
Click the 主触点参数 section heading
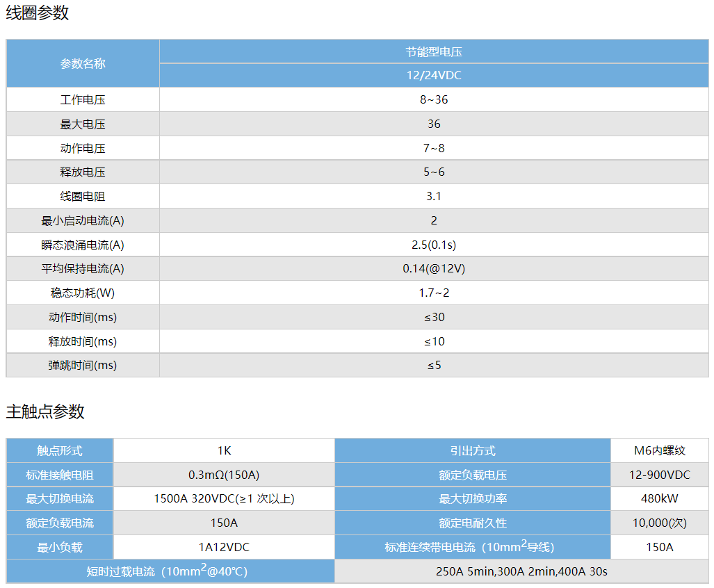[x=45, y=411]
